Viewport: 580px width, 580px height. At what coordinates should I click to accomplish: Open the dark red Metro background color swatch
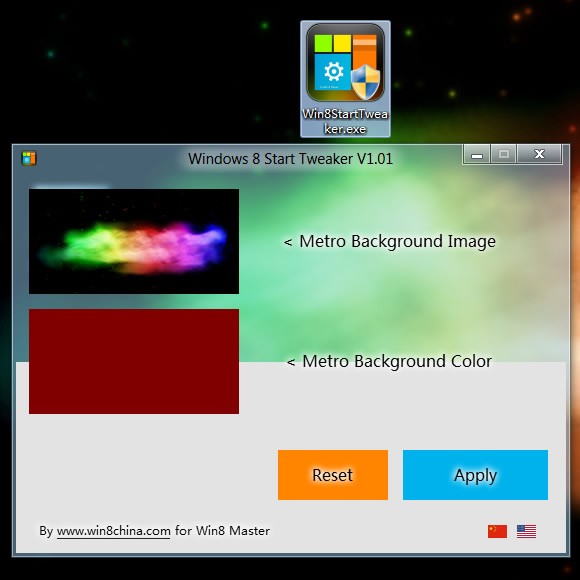pyautogui.click(x=134, y=361)
